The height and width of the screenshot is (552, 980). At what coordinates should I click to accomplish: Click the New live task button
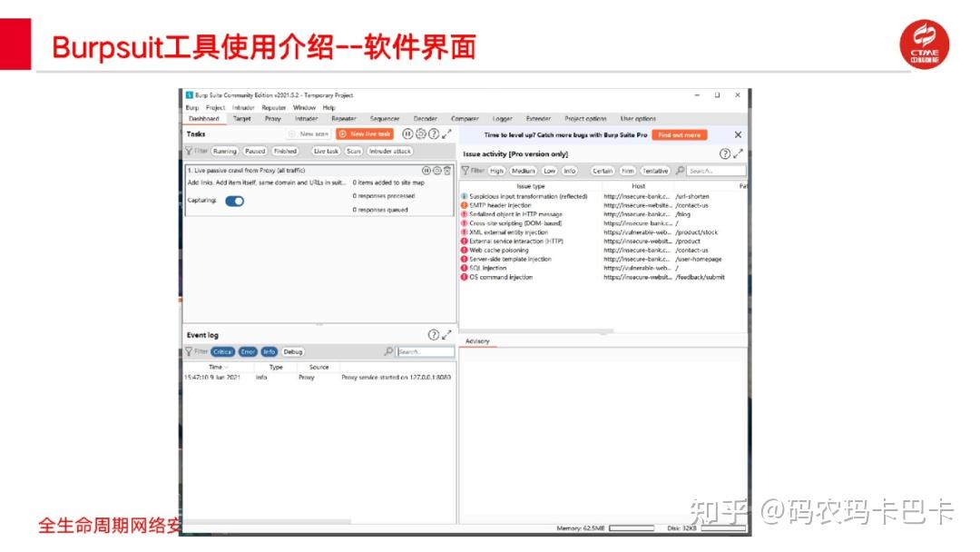tap(365, 133)
